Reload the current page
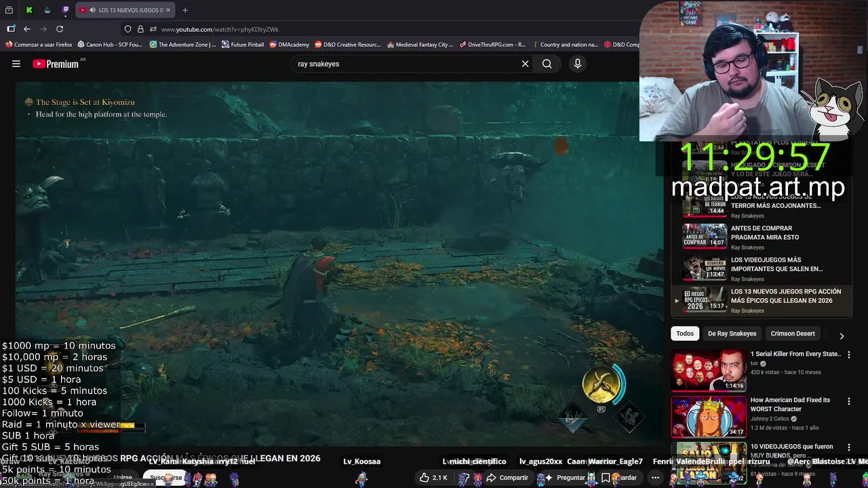The height and width of the screenshot is (488, 868). coord(60,29)
